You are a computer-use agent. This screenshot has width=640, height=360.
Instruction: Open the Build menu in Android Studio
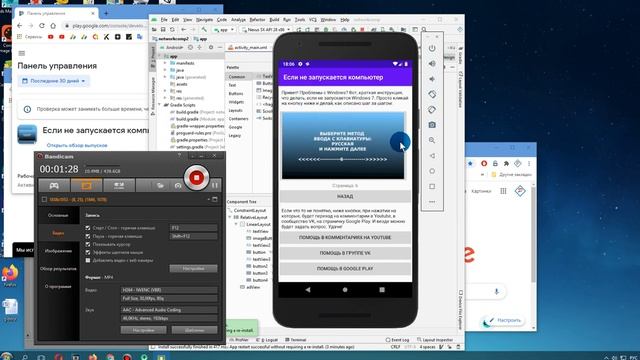pos(274,20)
